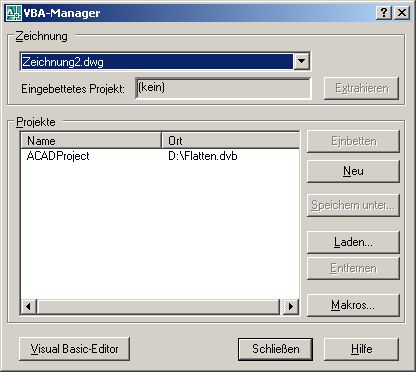The width and height of the screenshot is (416, 372).
Task: Sort projects by the Name column header
Action: click(x=91, y=140)
